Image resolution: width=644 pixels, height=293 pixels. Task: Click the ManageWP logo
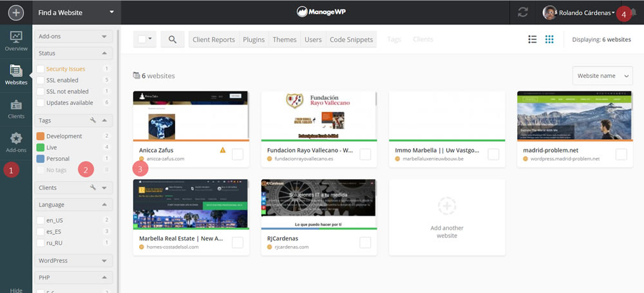(x=321, y=12)
